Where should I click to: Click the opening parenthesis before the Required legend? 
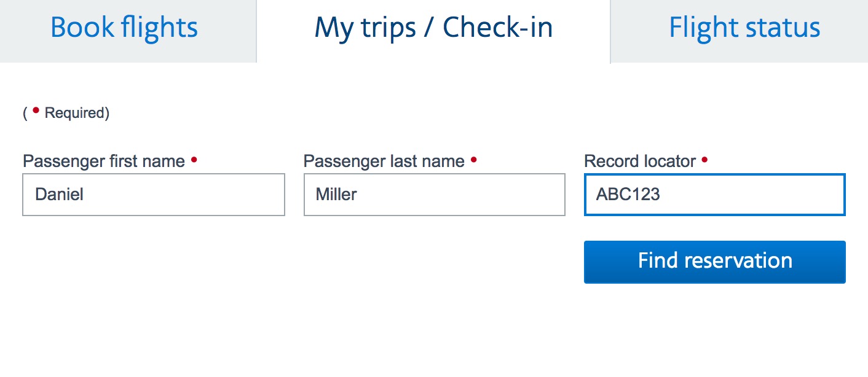coord(25,114)
